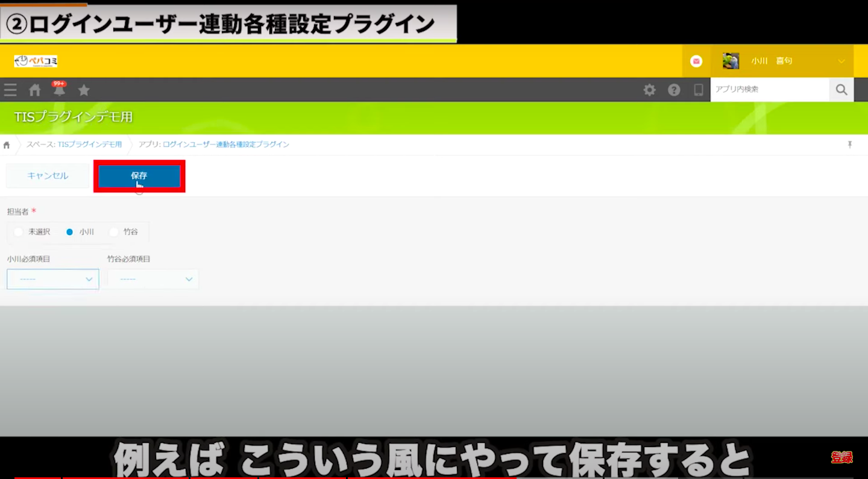Viewport: 868px width, 479px height.
Task: Click into the アプリ内検索 search field
Action: tap(769, 90)
